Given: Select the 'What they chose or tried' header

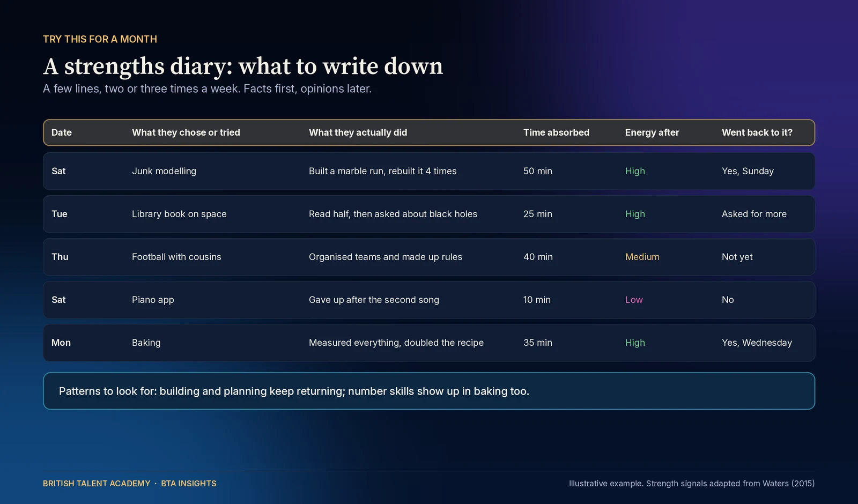Looking at the screenshot, I should 186,132.
